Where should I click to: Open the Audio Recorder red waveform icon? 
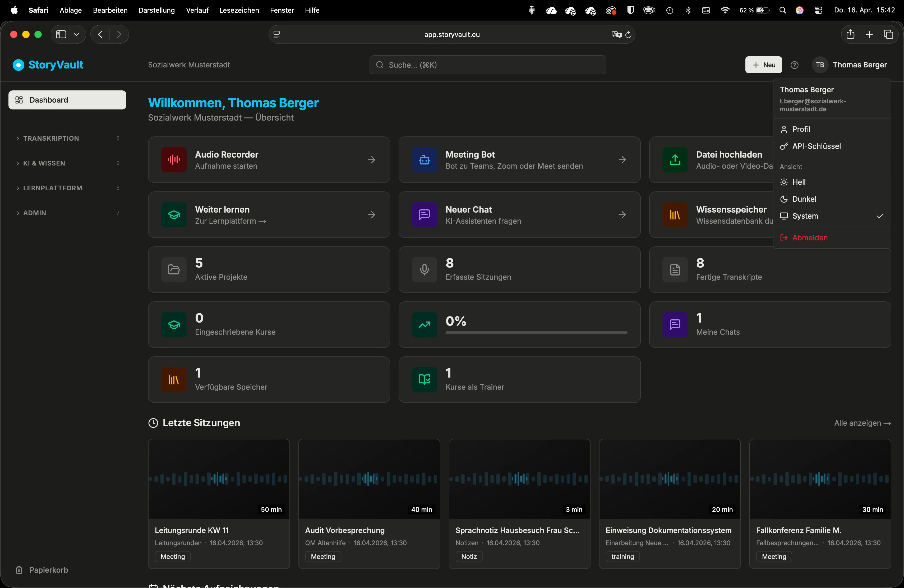(x=174, y=159)
